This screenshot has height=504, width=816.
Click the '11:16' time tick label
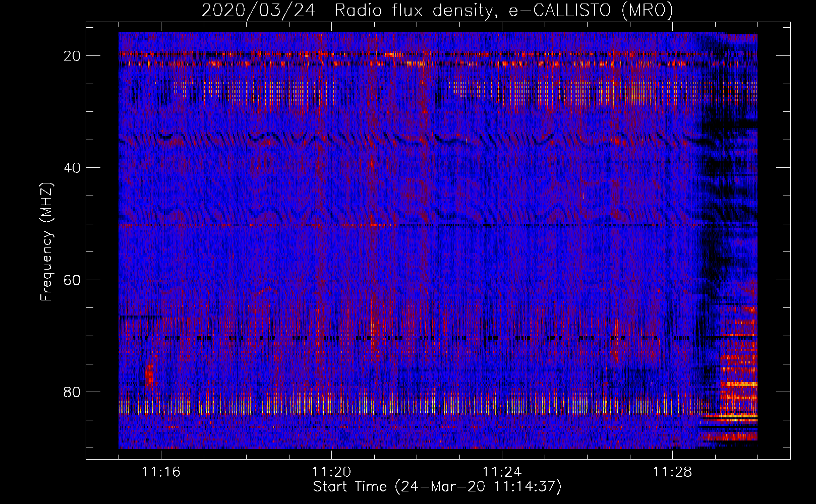click(x=161, y=472)
